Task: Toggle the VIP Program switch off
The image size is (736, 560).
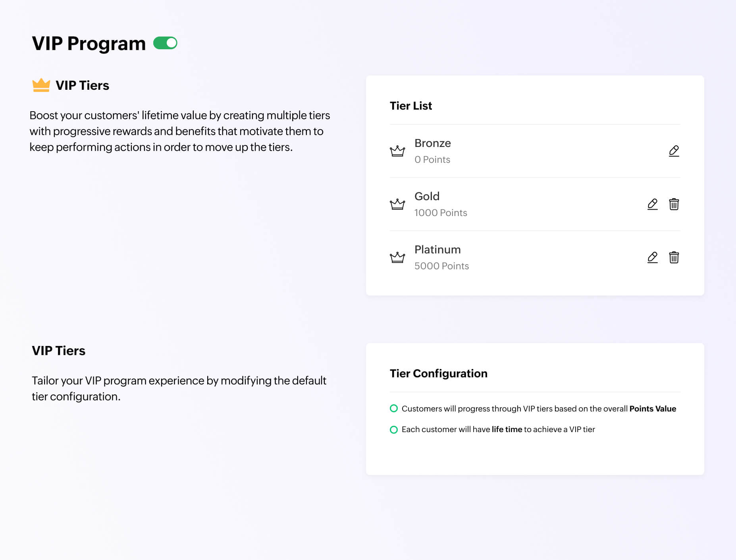Action: 165,43
